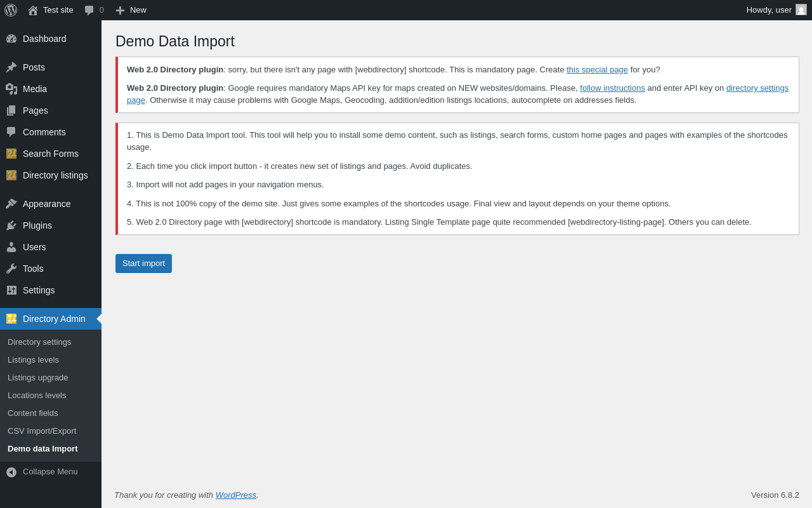812x508 pixels.
Task: Open Locations levels submenu
Action: (x=37, y=395)
